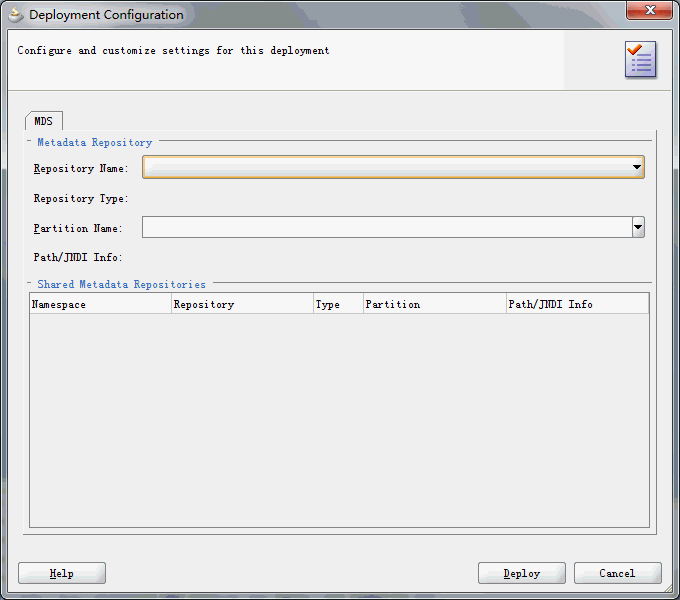Collapse the Shared Metadata Repositories section
Viewport: 680px width, 600px height.
click(x=29, y=283)
